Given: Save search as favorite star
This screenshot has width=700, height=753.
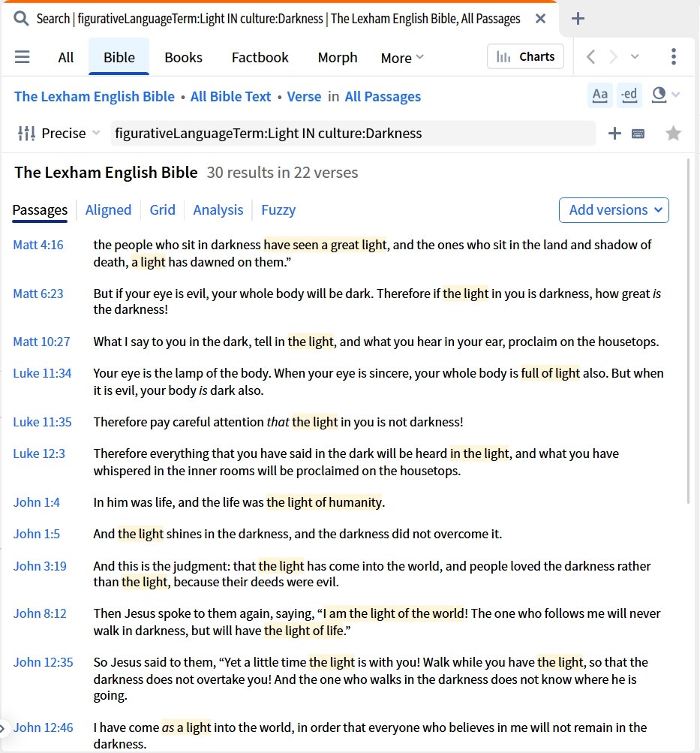Looking at the screenshot, I should click(674, 133).
